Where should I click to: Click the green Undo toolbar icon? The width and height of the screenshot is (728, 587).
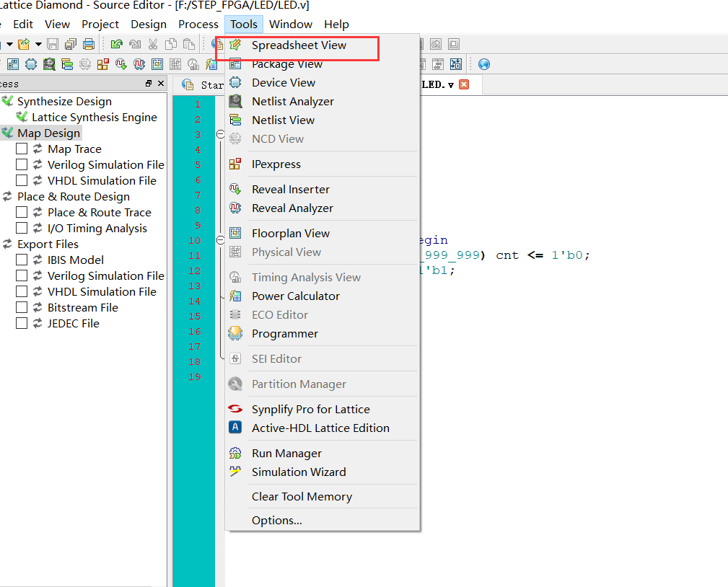pyautogui.click(x=117, y=44)
